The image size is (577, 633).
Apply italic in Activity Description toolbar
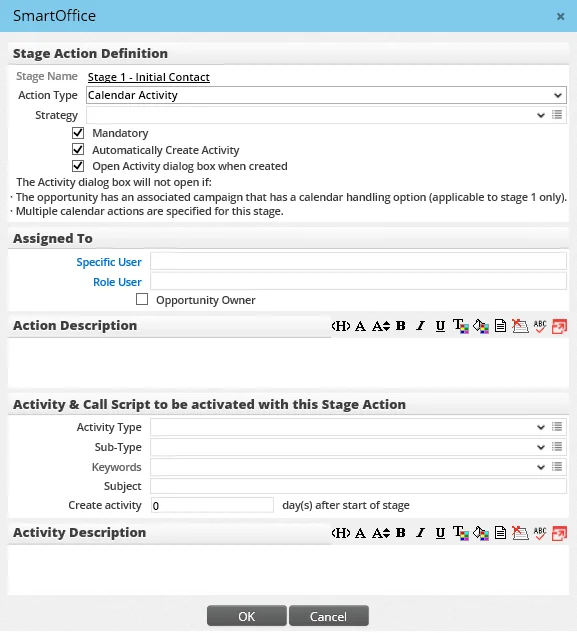pyautogui.click(x=420, y=533)
